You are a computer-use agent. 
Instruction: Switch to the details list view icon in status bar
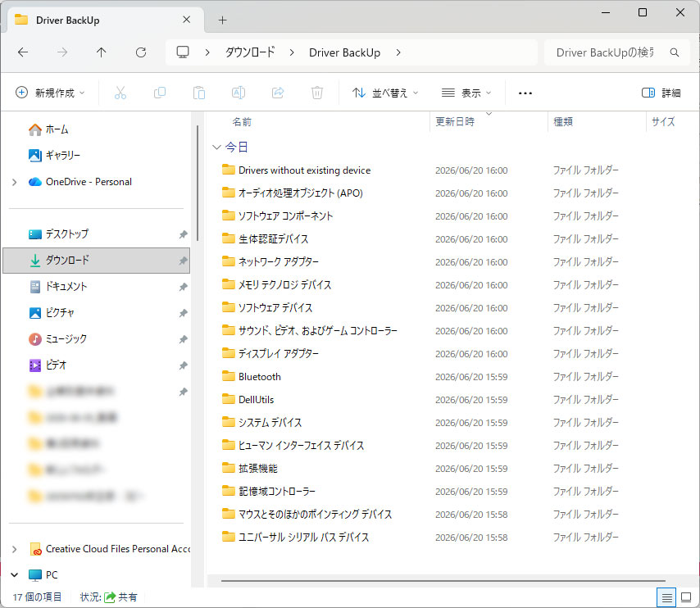(666, 597)
